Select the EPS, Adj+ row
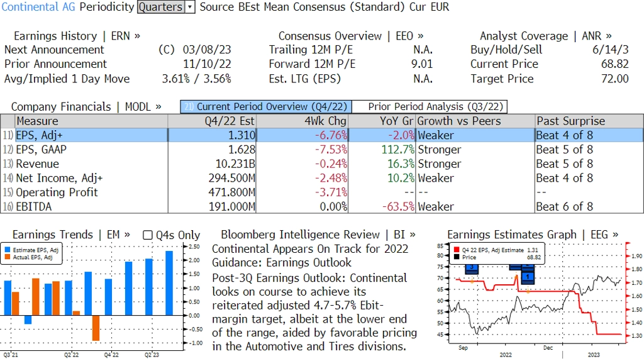The image size is (644, 361). coord(322,135)
